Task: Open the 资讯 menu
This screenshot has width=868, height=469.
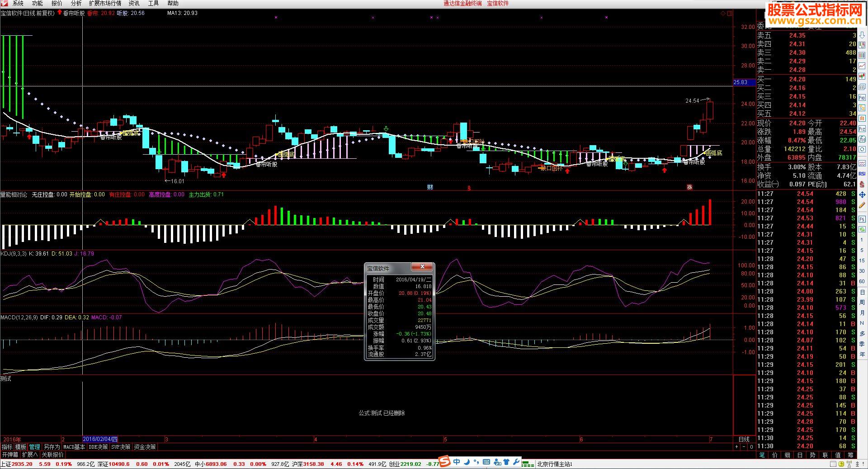Action: (134, 4)
